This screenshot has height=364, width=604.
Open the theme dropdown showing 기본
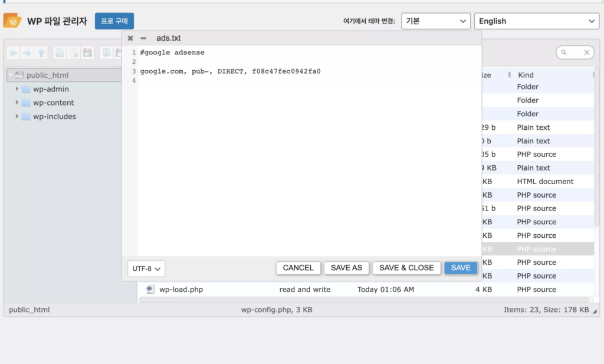coord(436,21)
